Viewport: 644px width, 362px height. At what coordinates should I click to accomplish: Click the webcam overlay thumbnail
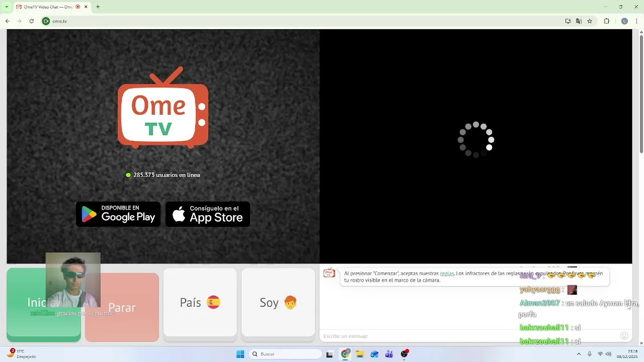pos(73,280)
